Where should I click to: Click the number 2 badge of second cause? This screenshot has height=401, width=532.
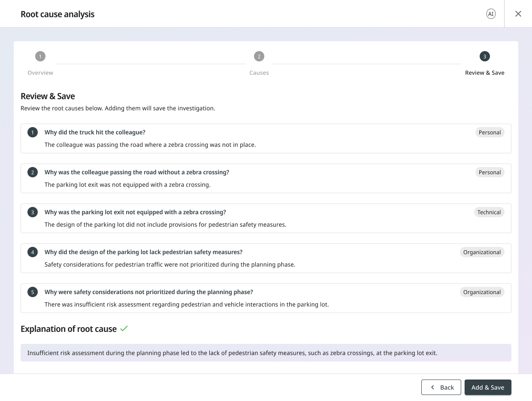pyautogui.click(x=33, y=173)
